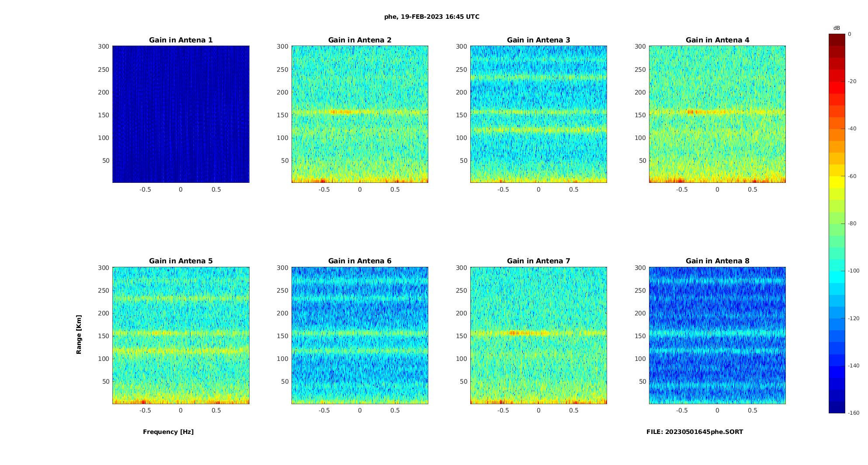This screenshot has height=465, width=868.
Task: Click the Gain in Antena 5 spectrogram
Action: (x=181, y=335)
